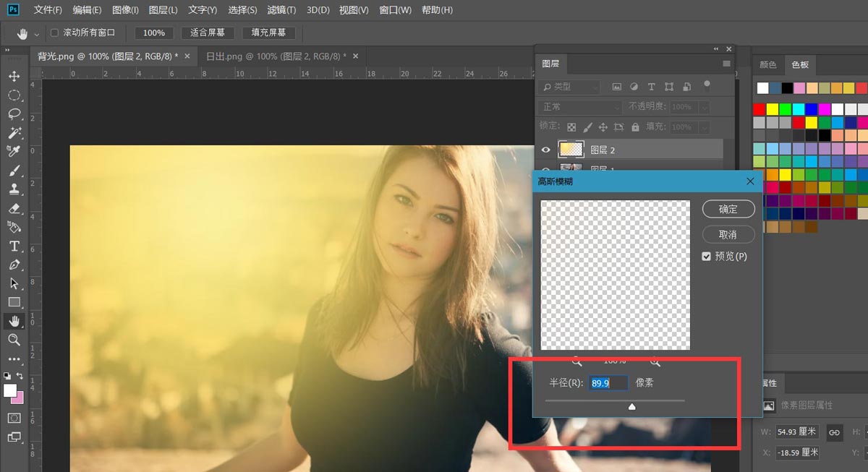This screenshot has width=868, height=472.
Task: Click the 100% zoom button in options bar
Action: [x=154, y=33]
